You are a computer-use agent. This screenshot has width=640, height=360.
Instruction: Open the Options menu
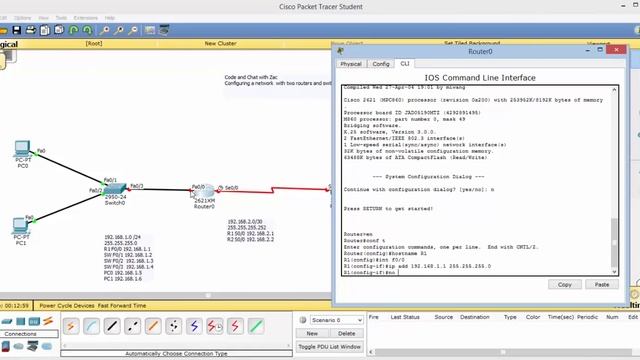[x=22, y=18]
